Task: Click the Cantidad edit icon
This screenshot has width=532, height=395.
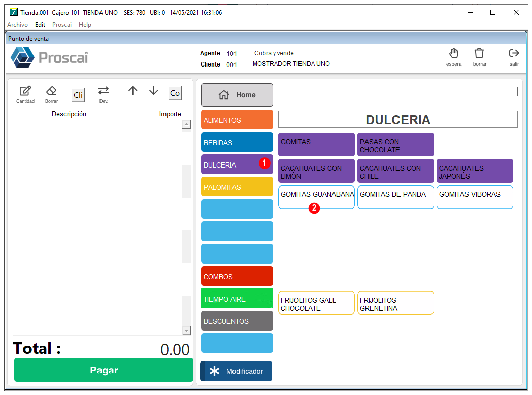Action: [25, 91]
